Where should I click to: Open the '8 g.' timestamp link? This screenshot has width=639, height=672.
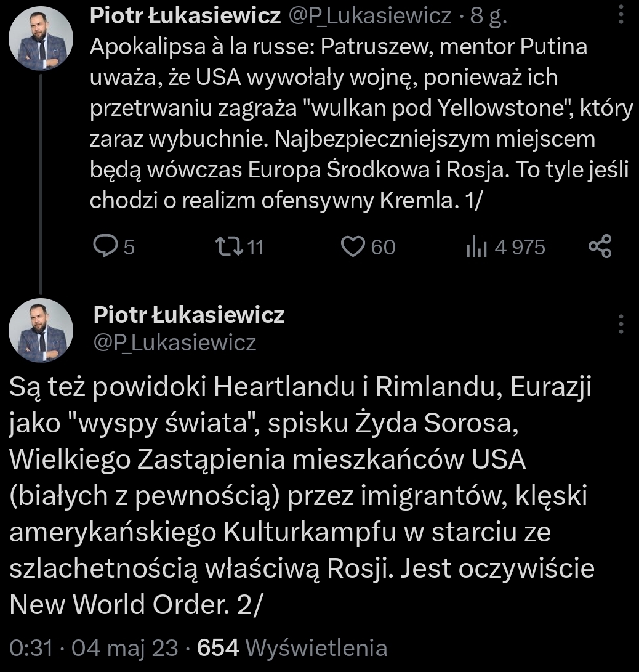point(489,17)
